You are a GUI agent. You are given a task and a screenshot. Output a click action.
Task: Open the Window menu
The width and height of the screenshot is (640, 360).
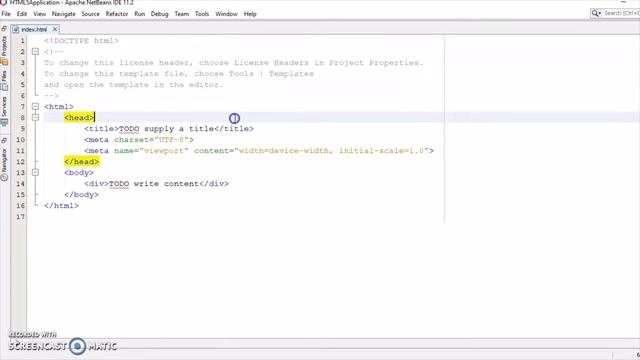[x=227, y=14]
